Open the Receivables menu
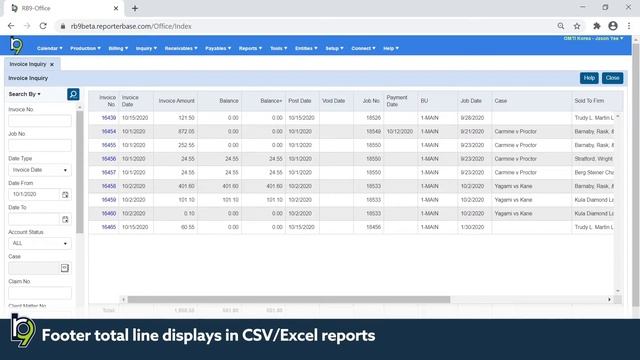The image size is (640, 360). pos(181,48)
